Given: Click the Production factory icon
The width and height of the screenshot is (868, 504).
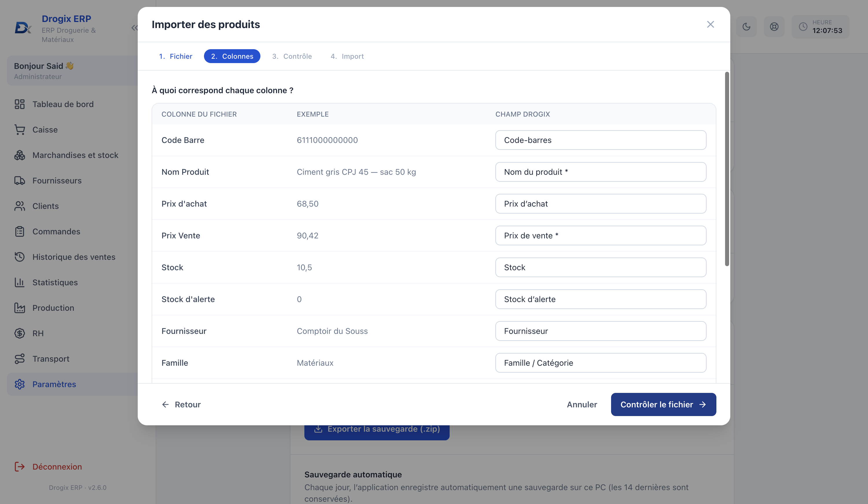Looking at the screenshot, I should pyautogui.click(x=20, y=308).
